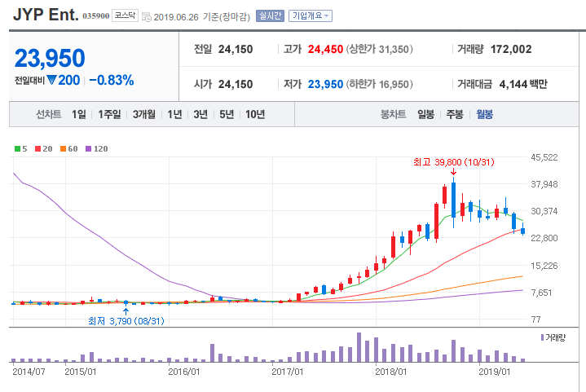This screenshot has height=392, width=586.
Task: Select the 1주일 line chart tab
Action: pos(109,114)
